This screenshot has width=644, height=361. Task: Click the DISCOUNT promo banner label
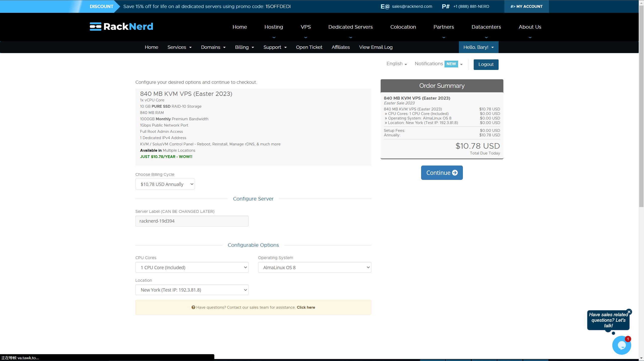(101, 7)
